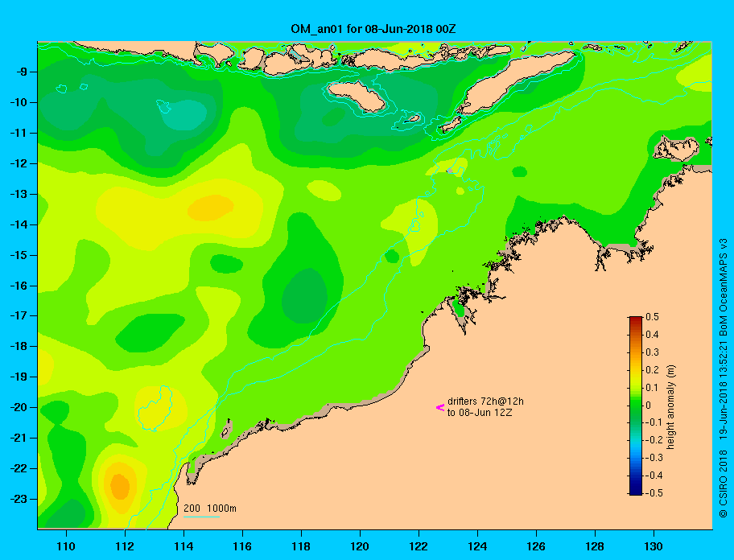The height and width of the screenshot is (560, 734).
Task: Click the colorbar tick label '0.4'
Action: pyautogui.click(x=652, y=335)
